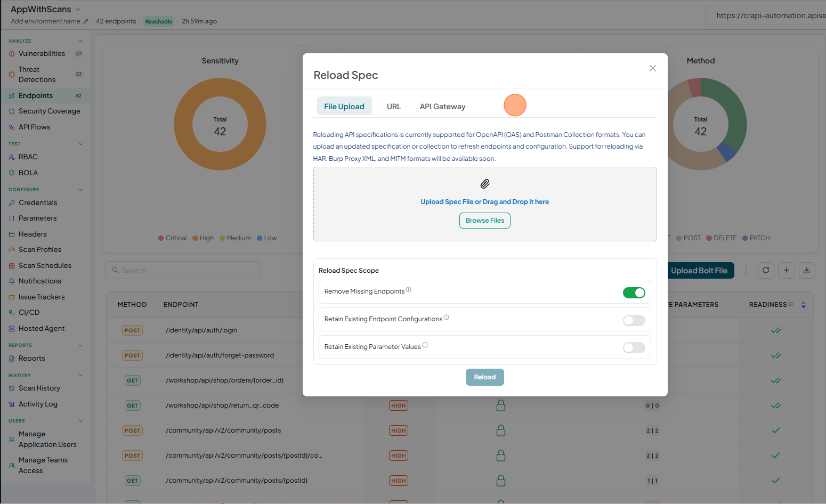Click info icon beside Retain Existing Parameter Values
The height and width of the screenshot is (504, 826).
(x=425, y=345)
